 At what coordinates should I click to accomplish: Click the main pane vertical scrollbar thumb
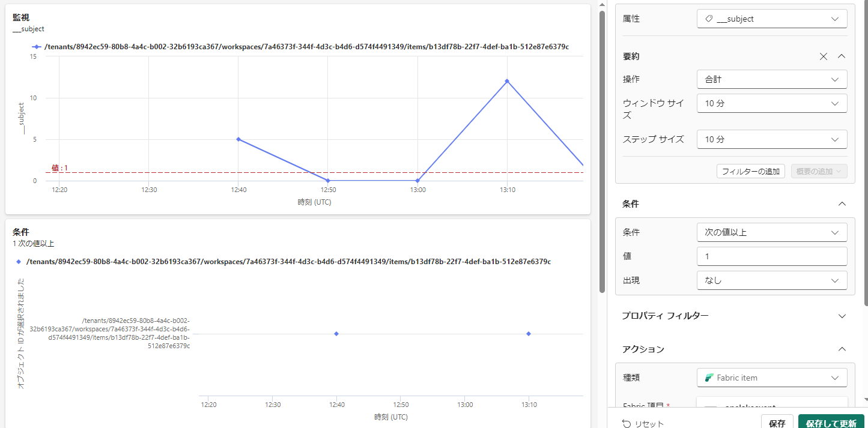point(602,152)
